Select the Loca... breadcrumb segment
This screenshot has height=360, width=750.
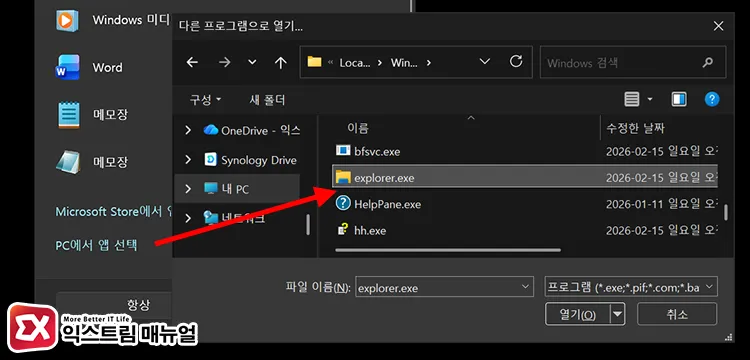pos(354,63)
